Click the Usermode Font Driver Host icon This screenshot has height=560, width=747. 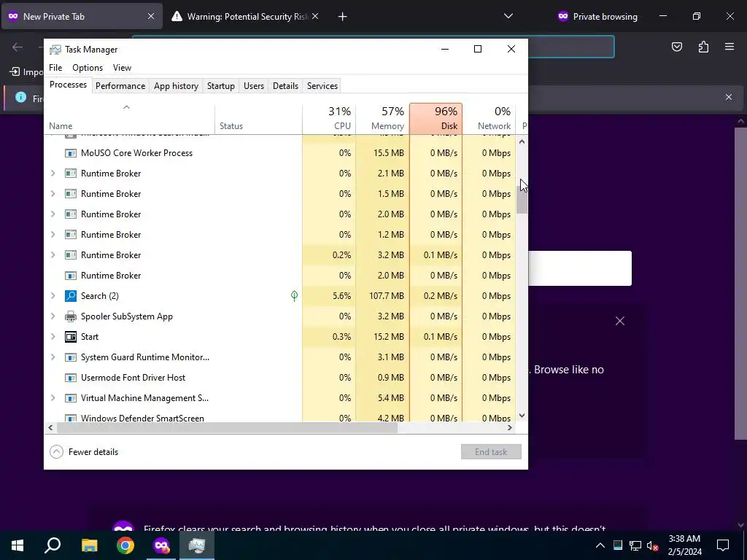71,378
